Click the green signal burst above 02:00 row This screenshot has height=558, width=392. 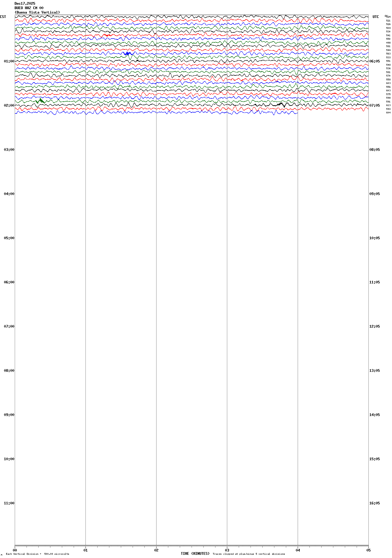pyautogui.click(x=40, y=101)
